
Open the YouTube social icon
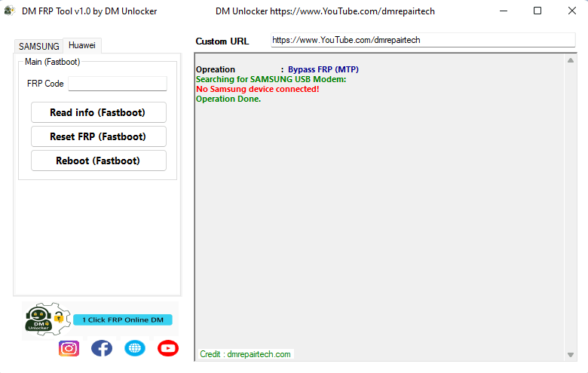point(167,348)
